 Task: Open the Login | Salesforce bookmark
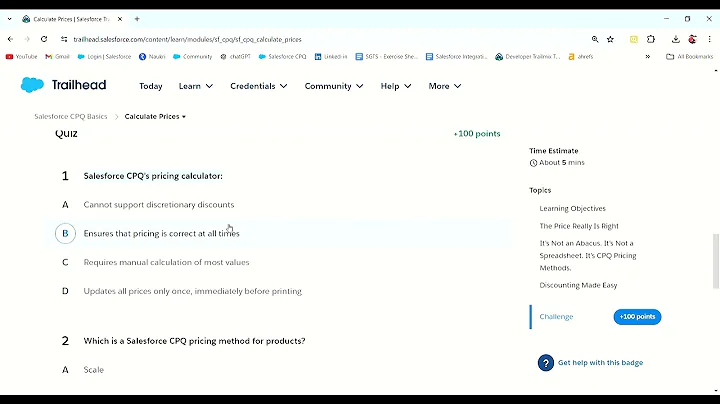tap(104, 56)
